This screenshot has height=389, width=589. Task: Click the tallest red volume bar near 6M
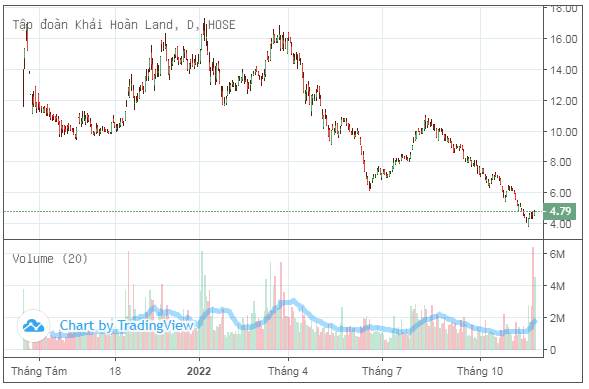tap(533, 299)
